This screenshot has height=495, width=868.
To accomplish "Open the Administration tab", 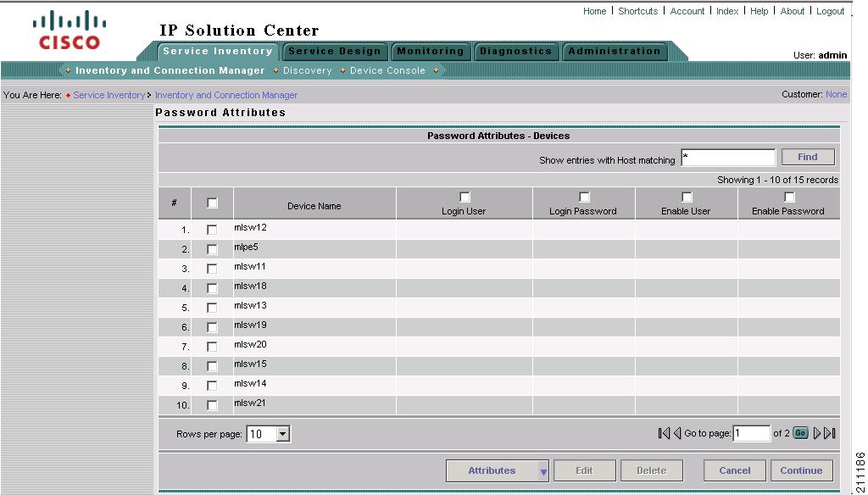I will [615, 52].
